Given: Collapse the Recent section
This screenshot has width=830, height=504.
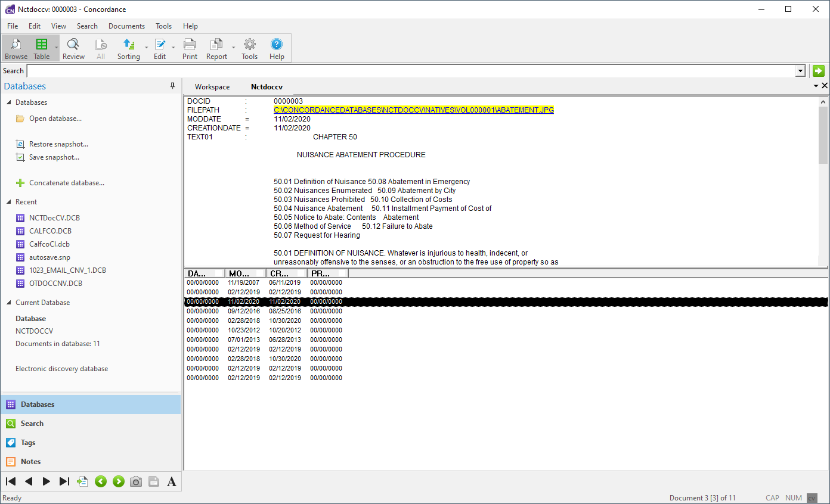Looking at the screenshot, I should tap(9, 202).
